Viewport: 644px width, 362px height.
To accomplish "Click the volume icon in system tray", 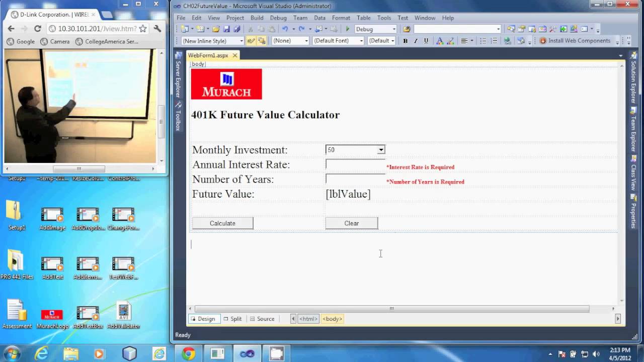I will 597,354.
